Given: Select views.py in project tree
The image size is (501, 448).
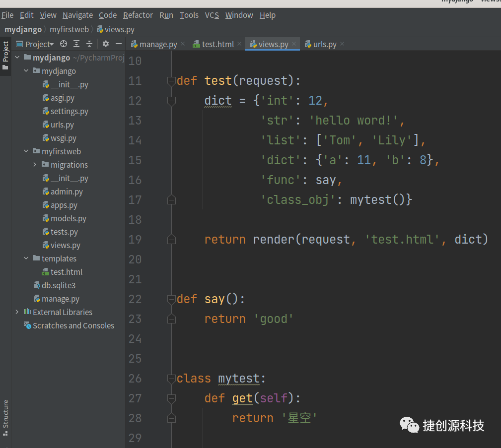Looking at the screenshot, I should click(x=62, y=245).
